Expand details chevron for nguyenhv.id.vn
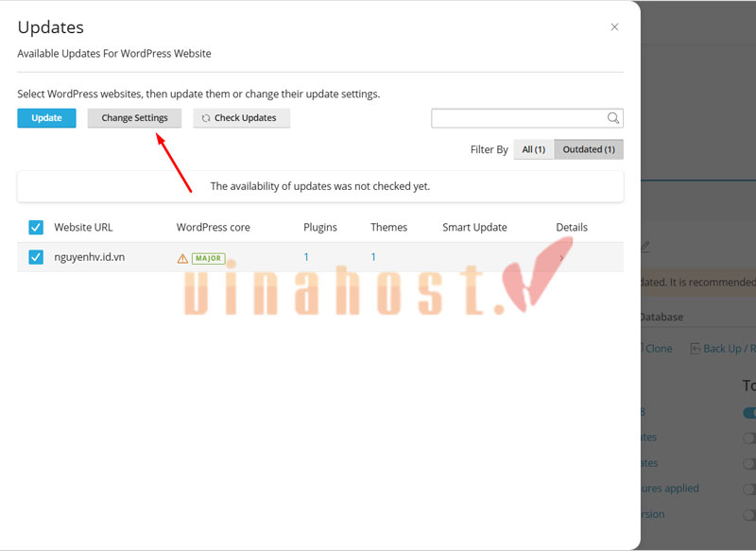The height and width of the screenshot is (551, 756). click(x=561, y=258)
